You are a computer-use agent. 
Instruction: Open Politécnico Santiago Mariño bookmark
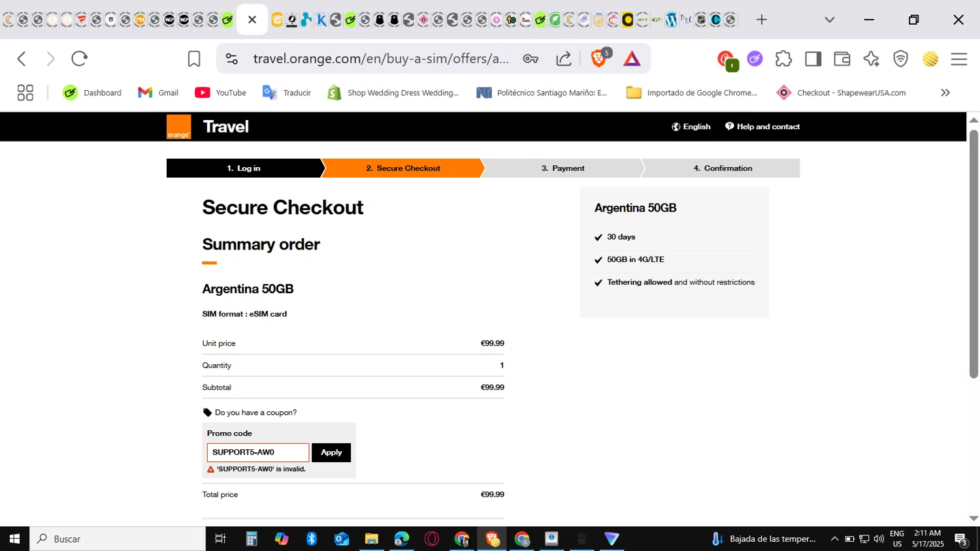[542, 93]
